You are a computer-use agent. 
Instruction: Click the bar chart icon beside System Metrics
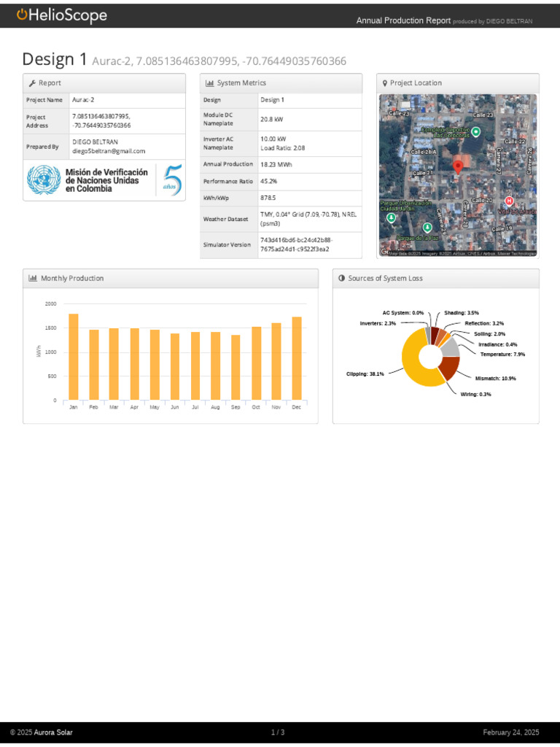[209, 83]
